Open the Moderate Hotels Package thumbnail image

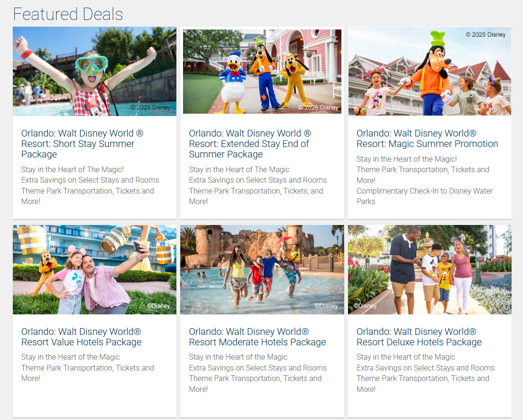click(x=262, y=270)
